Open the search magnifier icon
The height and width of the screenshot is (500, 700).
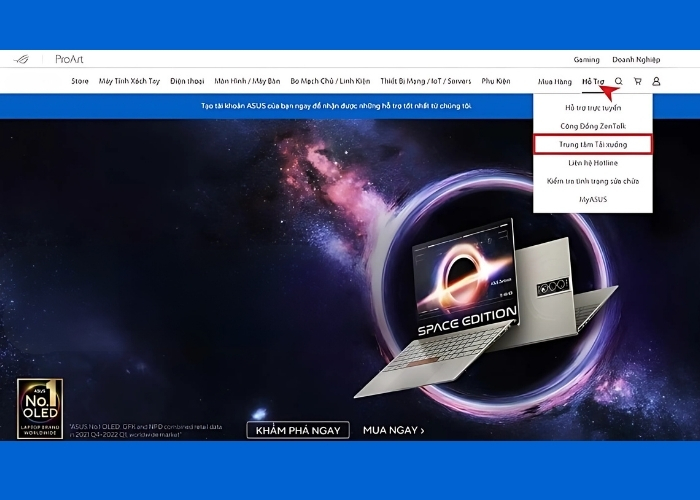tap(618, 81)
